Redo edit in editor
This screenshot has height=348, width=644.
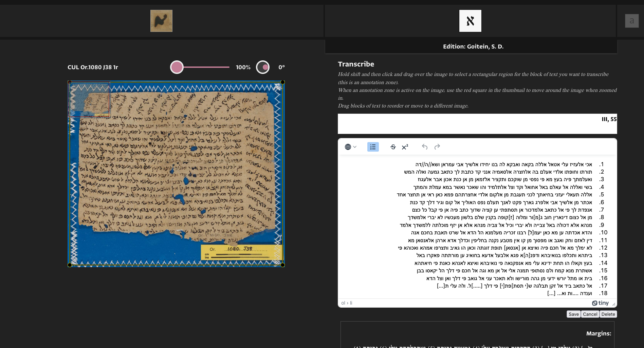(x=437, y=147)
